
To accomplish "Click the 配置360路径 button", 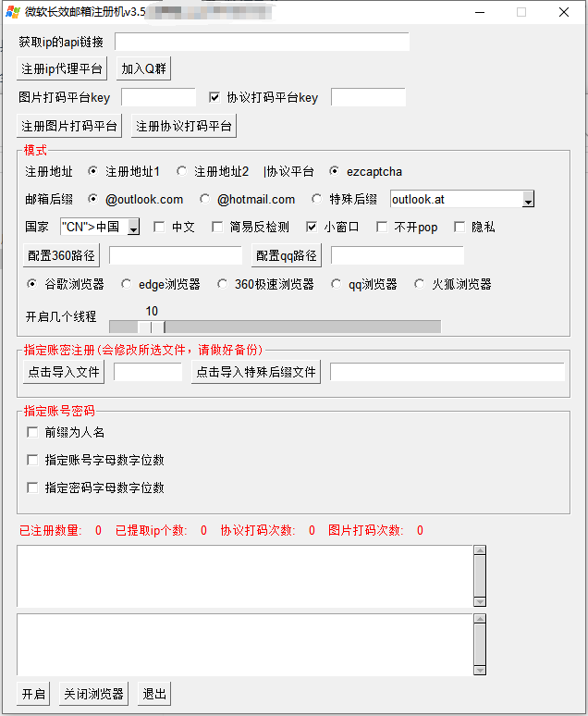I will 61,255.
